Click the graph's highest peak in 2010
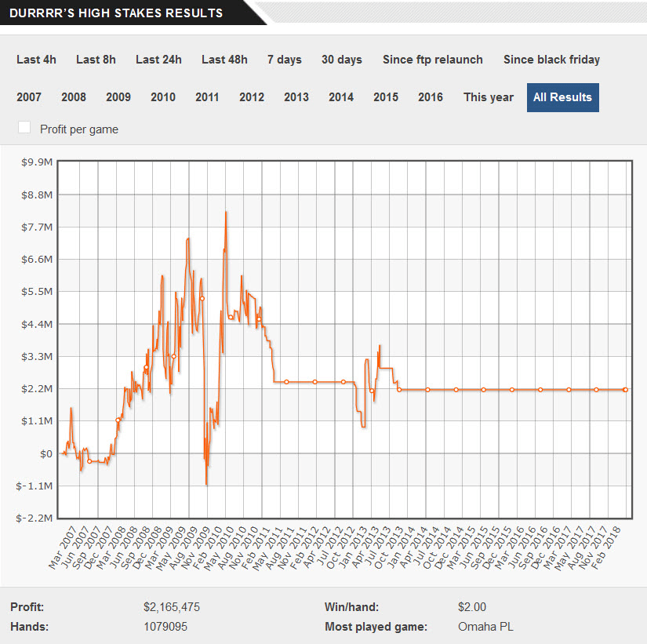This screenshot has width=647, height=644. click(226, 213)
